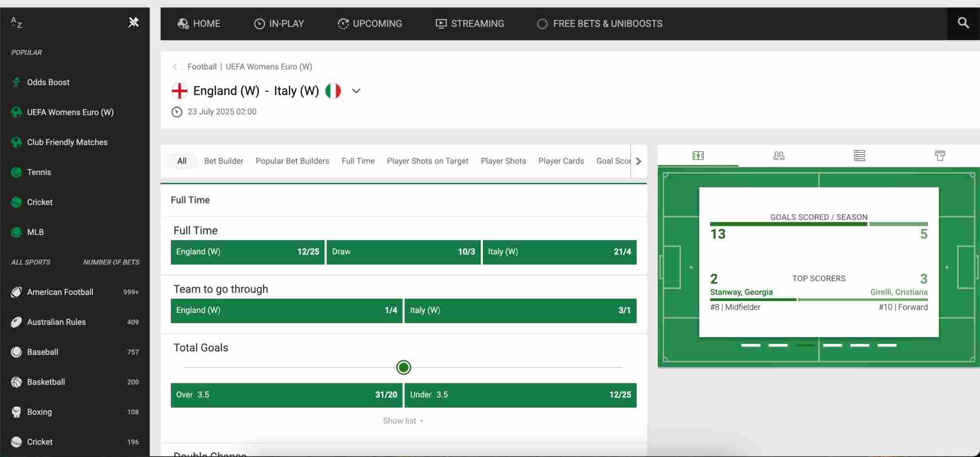Click the clock icon beside match date
The image size is (980, 457).
(177, 112)
